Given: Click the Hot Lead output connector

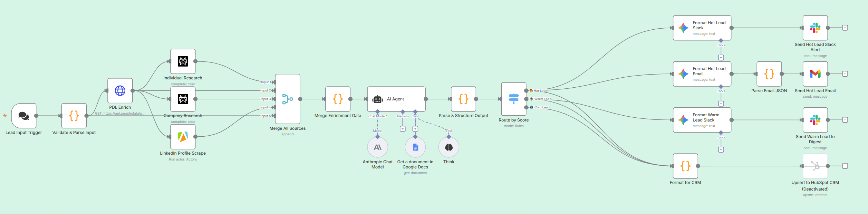Looking at the screenshot, I should (x=526, y=91).
